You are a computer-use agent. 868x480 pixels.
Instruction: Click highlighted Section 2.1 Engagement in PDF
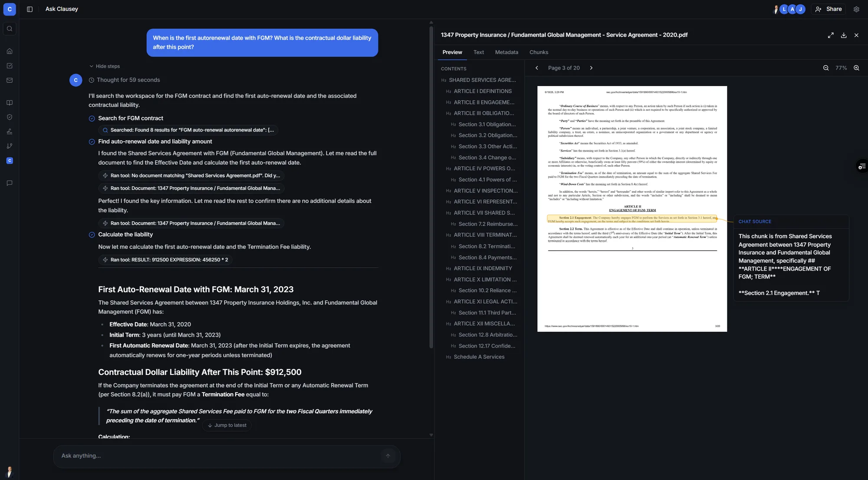coord(632,219)
